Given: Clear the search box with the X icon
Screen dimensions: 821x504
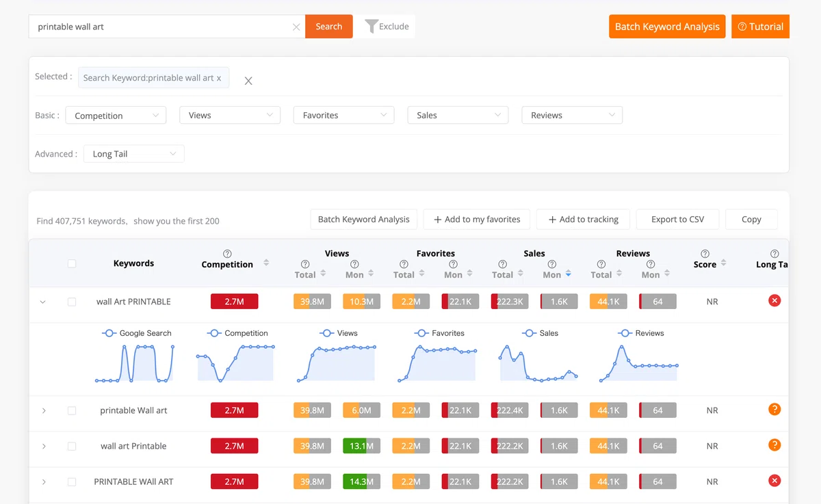Looking at the screenshot, I should point(296,27).
